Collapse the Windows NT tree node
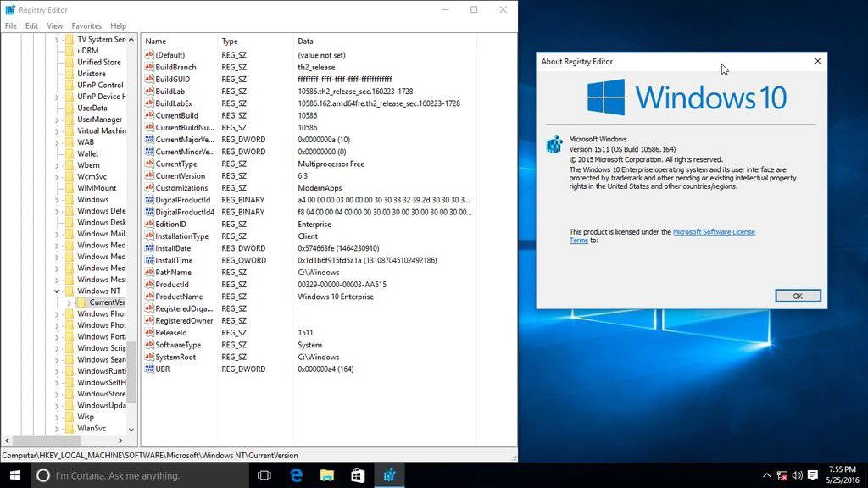The height and width of the screenshot is (488, 868). pos(57,291)
